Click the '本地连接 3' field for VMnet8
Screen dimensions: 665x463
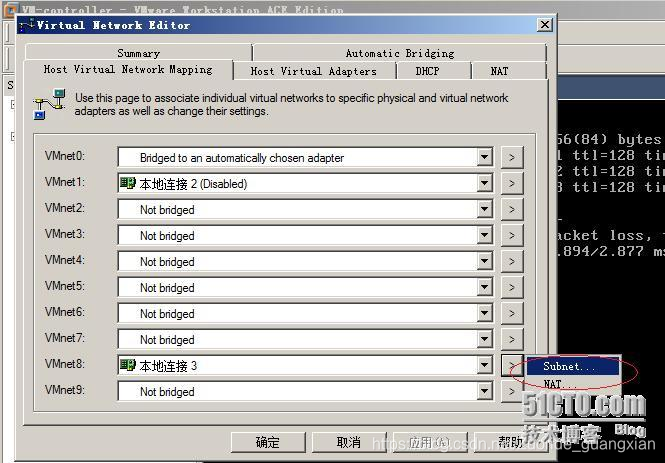[305, 365]
